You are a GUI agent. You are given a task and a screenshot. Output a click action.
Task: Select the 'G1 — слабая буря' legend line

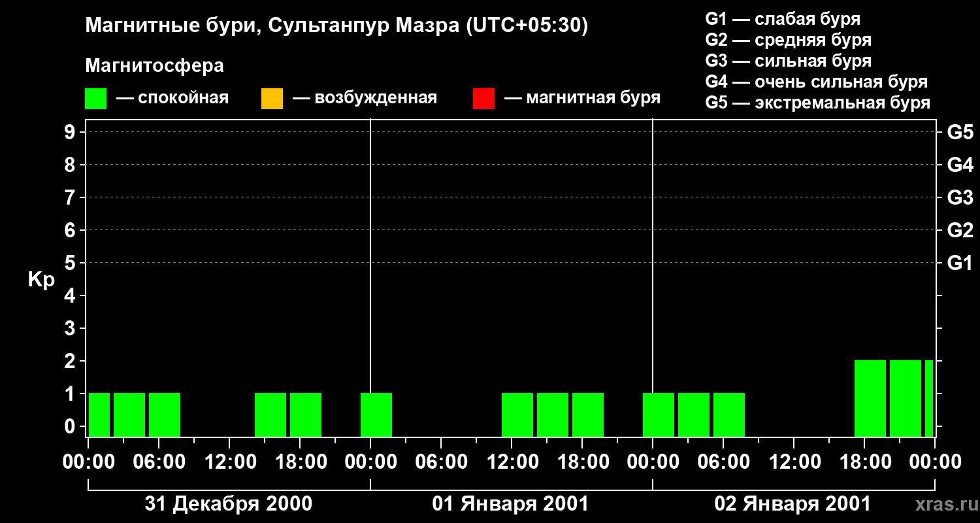pos(783,19)
